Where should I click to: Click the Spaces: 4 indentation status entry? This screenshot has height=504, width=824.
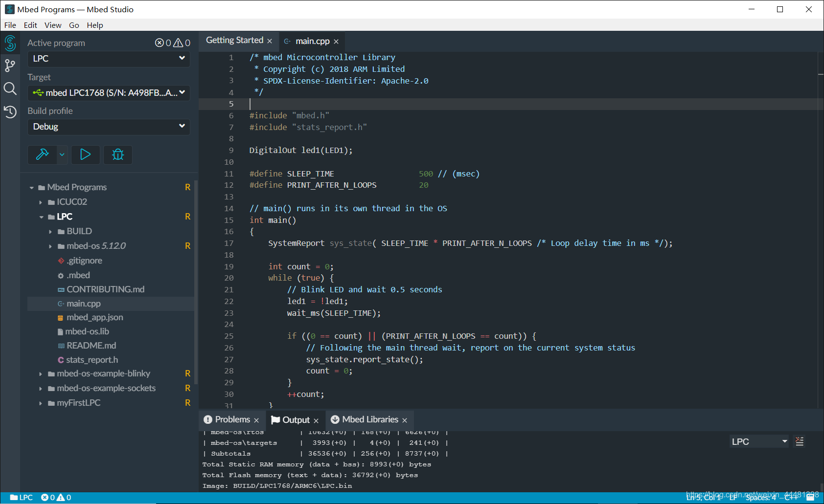coord(761,498)
